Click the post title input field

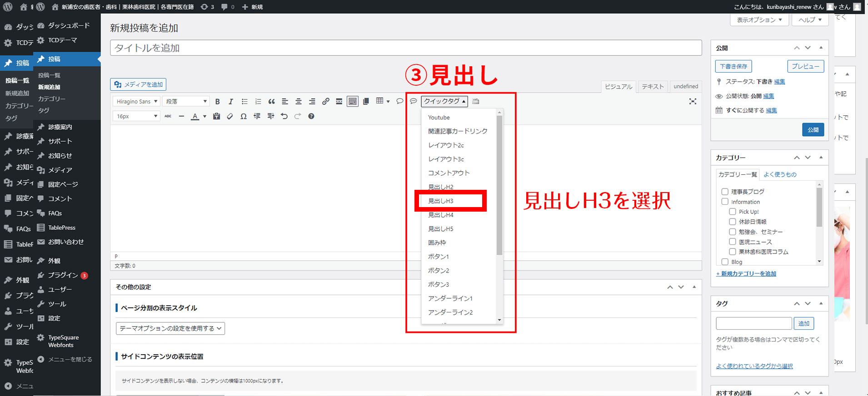pos(405,48)
